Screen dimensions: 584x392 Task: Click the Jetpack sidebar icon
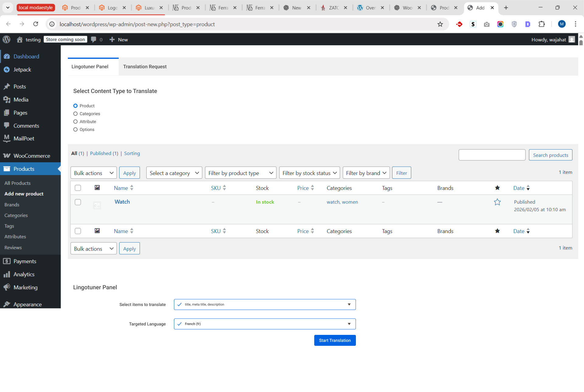click(x=7, y=70)
